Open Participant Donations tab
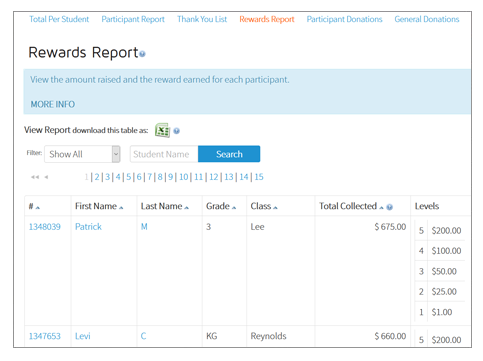This screenshot has height=361, width=483. click(344, 19)
